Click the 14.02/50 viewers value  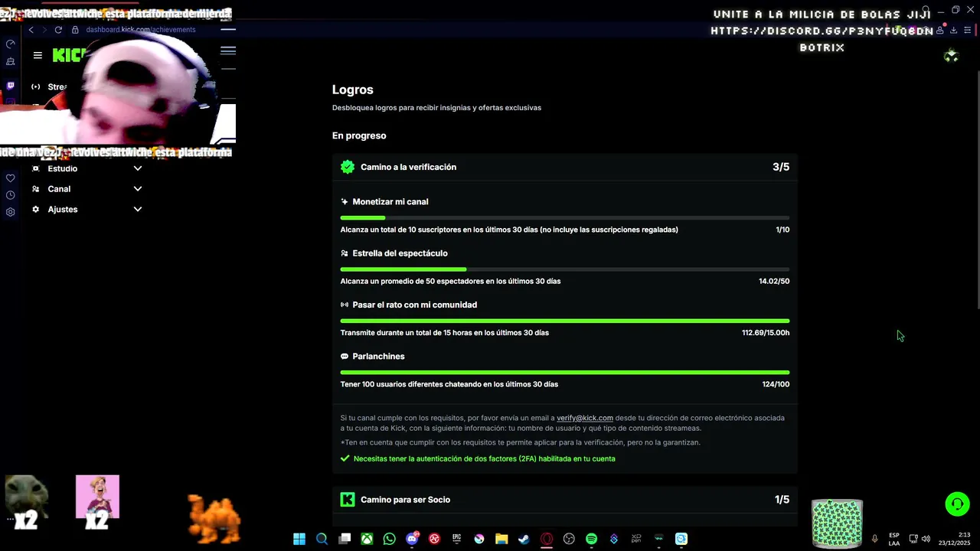(x=774, y=281)
